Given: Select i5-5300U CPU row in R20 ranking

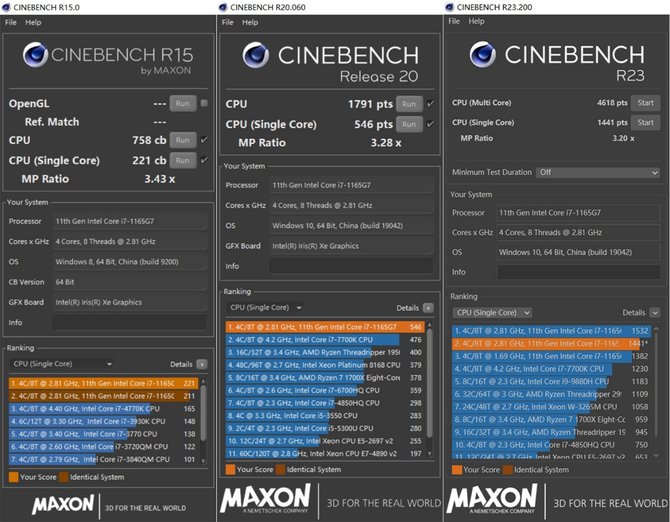Looking at the screenshot, I should pyautogui.click(x=325, y=428).
